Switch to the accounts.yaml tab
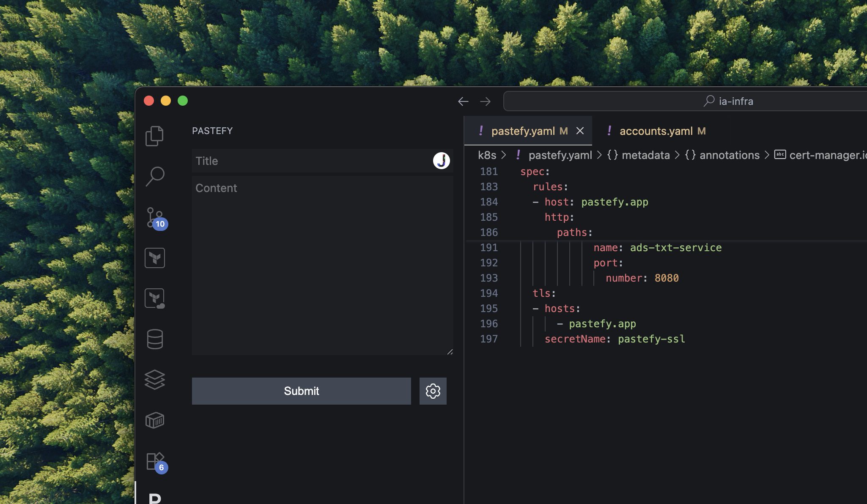867x504 pixels. tap(656, 131)
